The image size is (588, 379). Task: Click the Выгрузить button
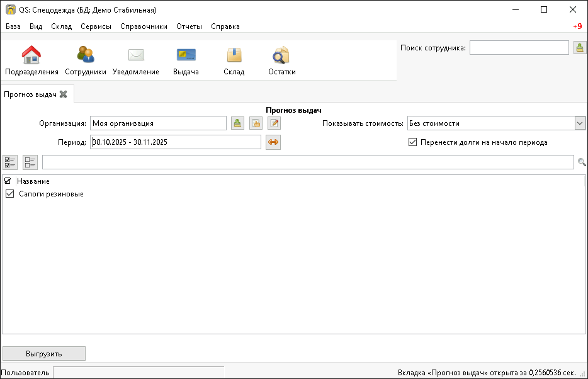point(44,353)
